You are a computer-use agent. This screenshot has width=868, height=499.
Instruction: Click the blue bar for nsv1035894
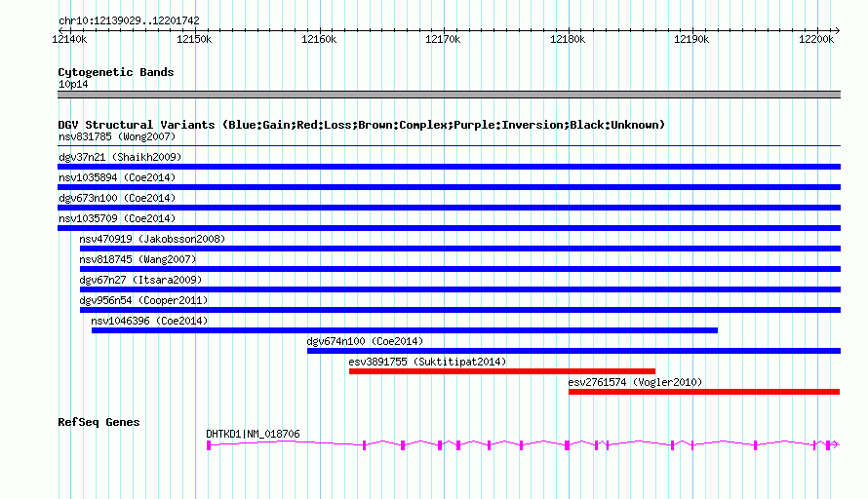pyautogui.click(x=449, y=187)
